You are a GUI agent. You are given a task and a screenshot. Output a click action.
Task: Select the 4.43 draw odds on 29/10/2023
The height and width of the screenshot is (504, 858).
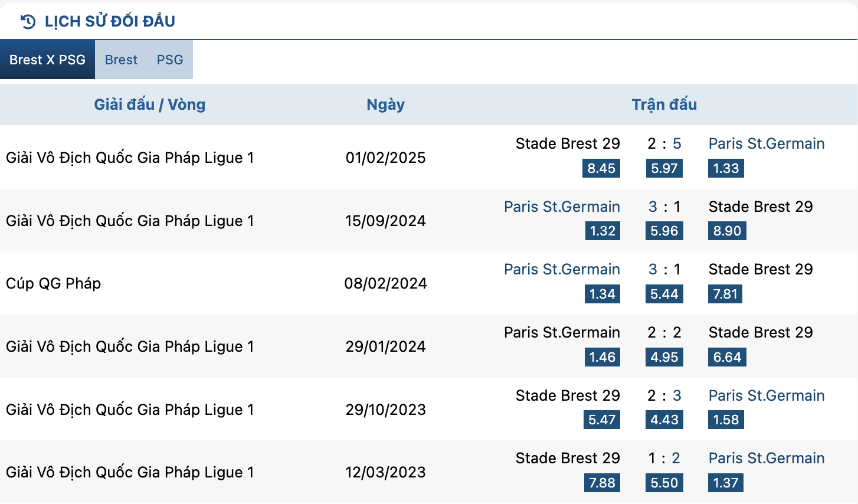[664, 420]
